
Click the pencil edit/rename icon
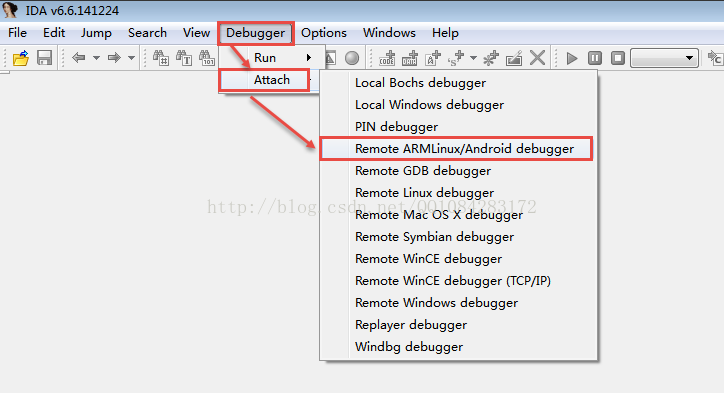pos(514,58)
